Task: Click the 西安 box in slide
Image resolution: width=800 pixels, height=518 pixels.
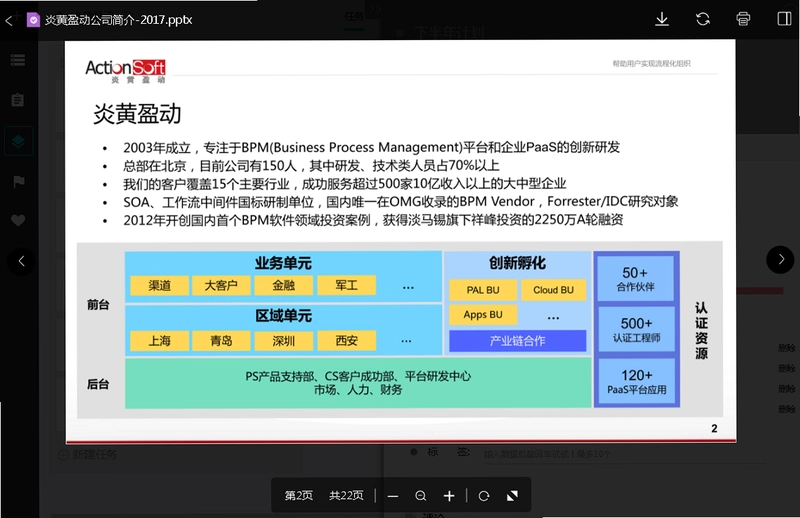Action: click(x=346, y=340)
